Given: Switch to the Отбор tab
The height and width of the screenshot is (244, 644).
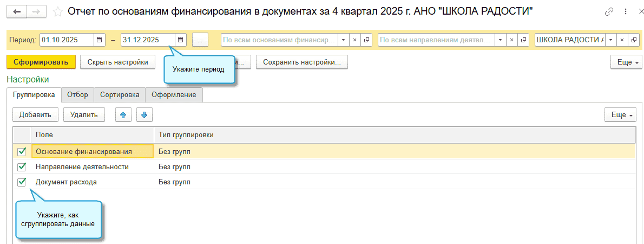Looking at the screenshot, I should click(x=77, y=94).
